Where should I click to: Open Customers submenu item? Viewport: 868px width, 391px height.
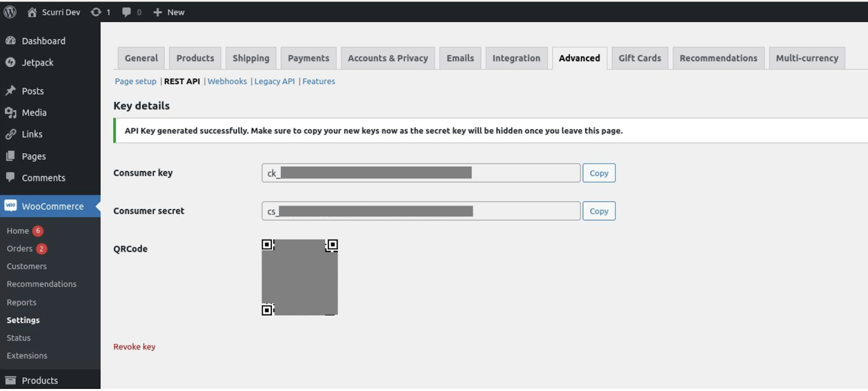click(x=27, y=266)
